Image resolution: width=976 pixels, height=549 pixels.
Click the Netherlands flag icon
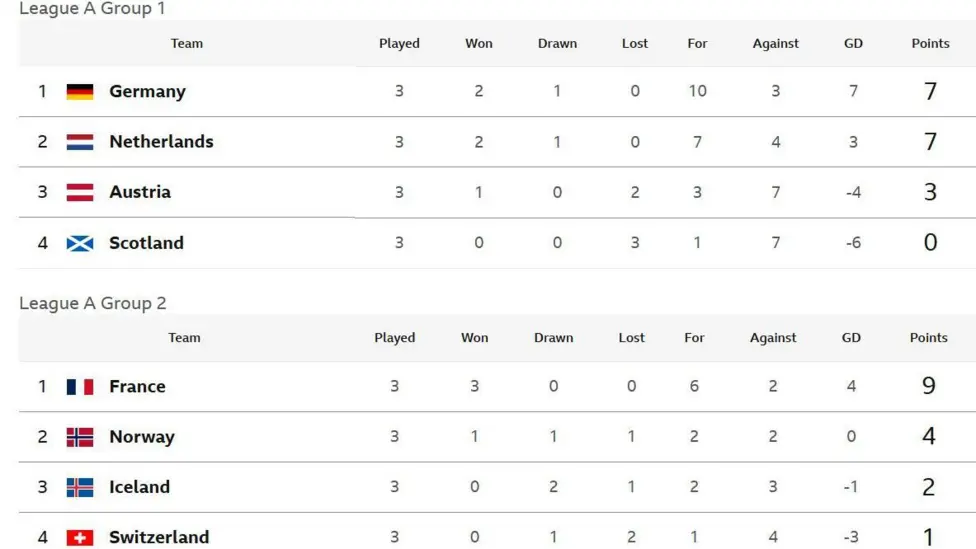pyautogui.click(x=80, y=142)
